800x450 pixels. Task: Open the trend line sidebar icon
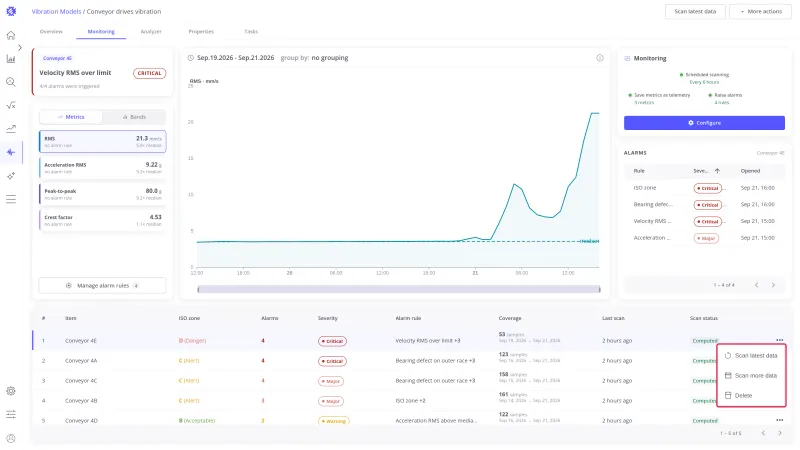coord(11,129)
